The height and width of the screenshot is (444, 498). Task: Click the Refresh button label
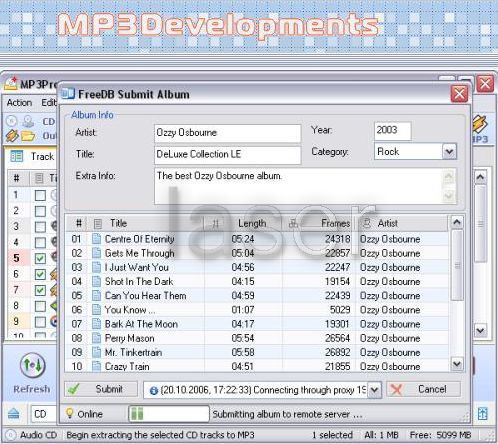point(32,389)
